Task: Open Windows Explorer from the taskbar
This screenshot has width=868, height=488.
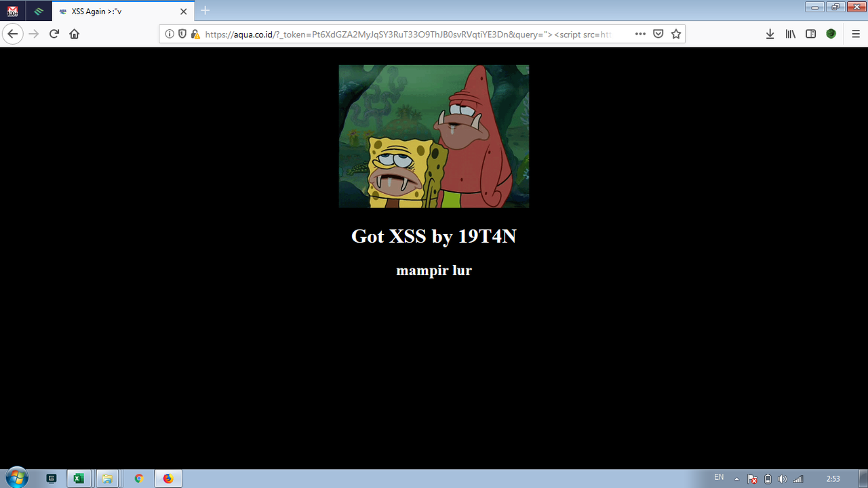Action: tap(107, 479)
